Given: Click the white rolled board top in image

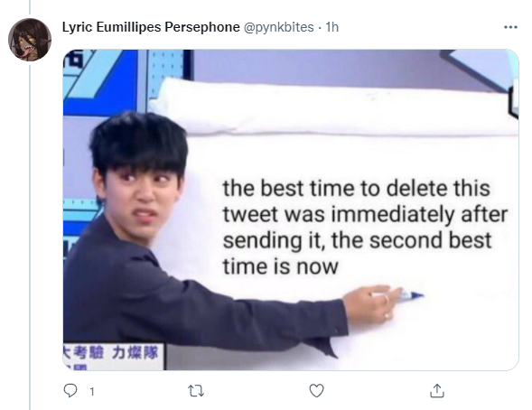Looking at the screenshot, I should [x=334, y=107].
